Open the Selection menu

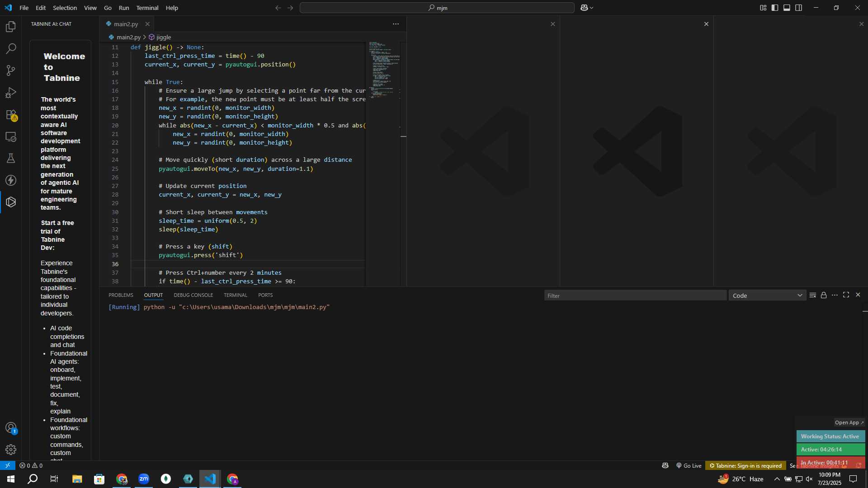coord(65,8)
